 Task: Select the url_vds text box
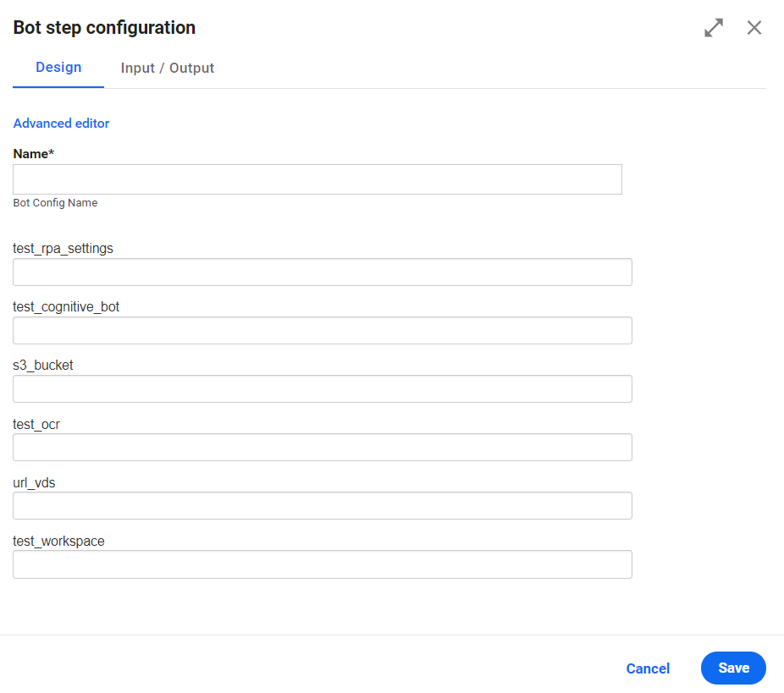[x=323, y=506]
